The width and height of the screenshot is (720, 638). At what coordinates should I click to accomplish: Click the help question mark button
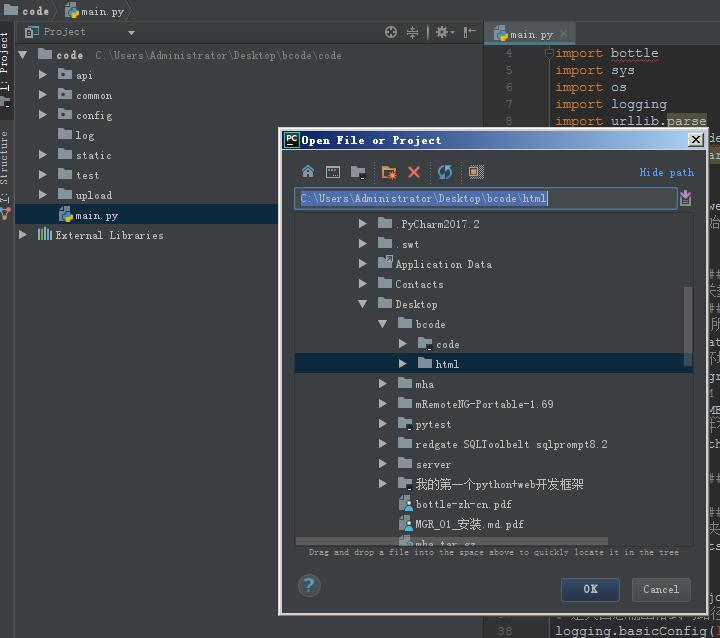309,586
